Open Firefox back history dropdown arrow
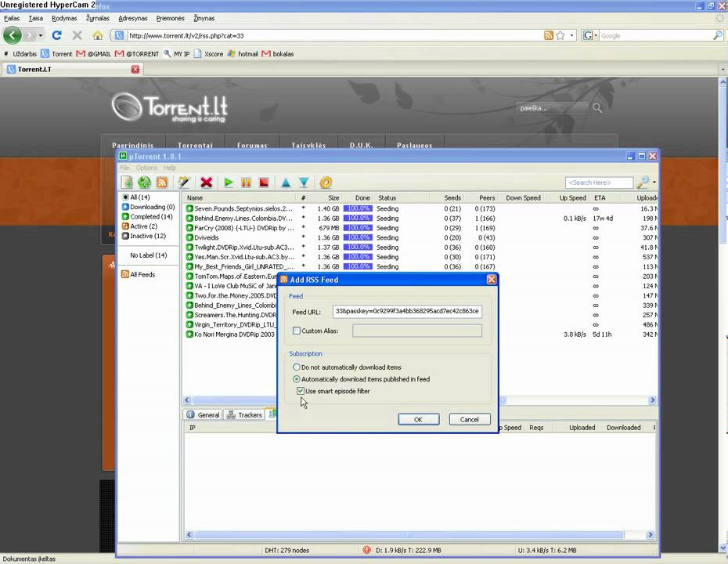 pos(41,35)
